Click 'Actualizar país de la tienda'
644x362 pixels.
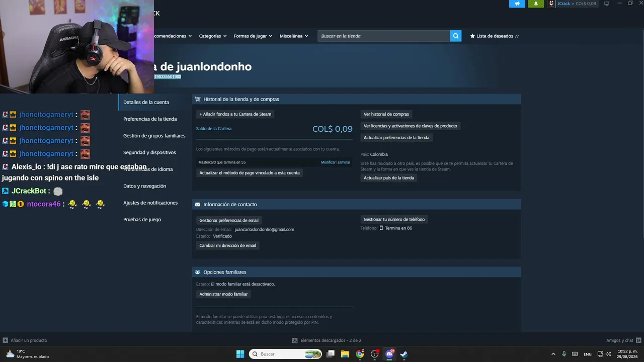click(389, 178)
